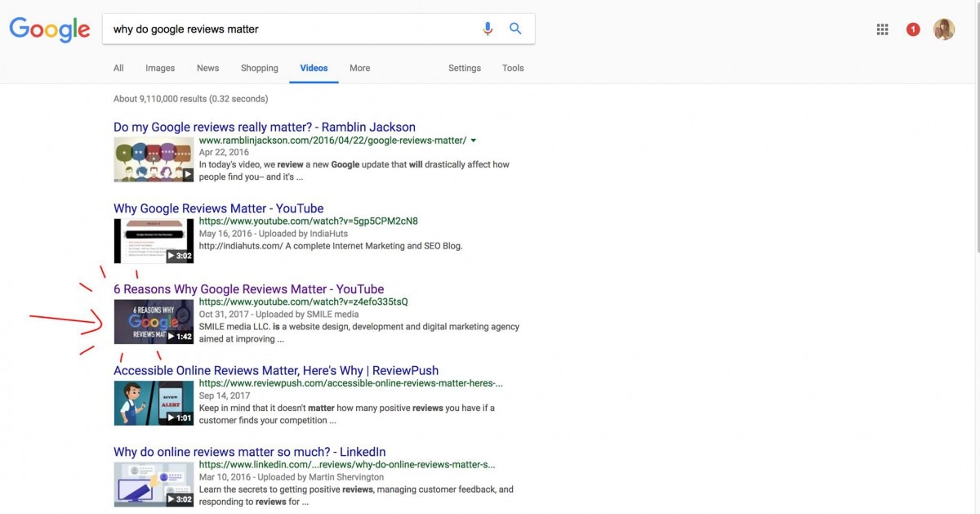Play the Ramblin Jackson video thumbnail
The image size is (980, 514).
click(154, 159)
